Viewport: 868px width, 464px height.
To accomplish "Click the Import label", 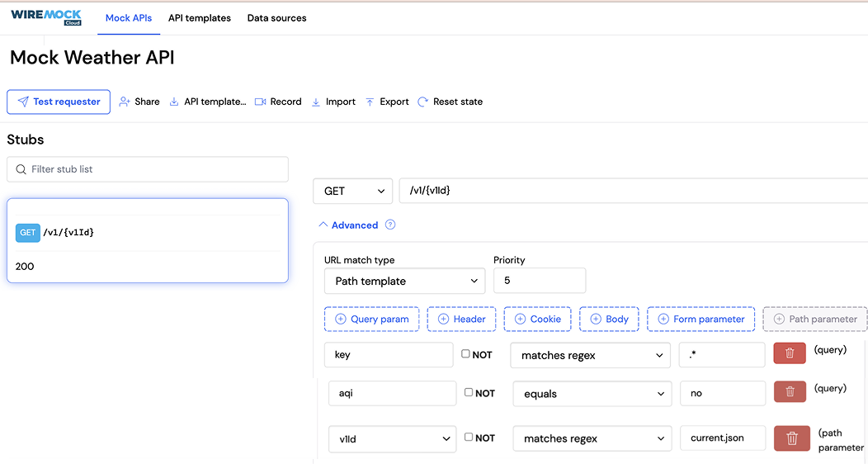I will 341,102.
